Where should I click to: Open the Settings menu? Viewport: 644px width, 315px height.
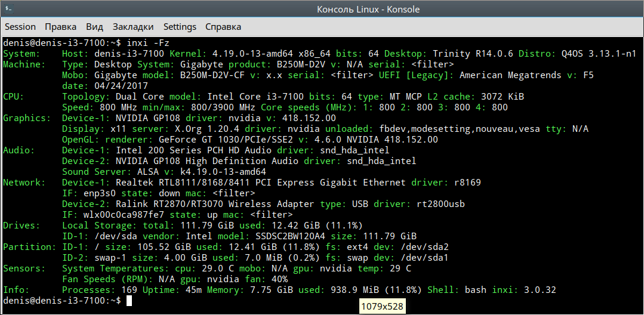point(180,27)
